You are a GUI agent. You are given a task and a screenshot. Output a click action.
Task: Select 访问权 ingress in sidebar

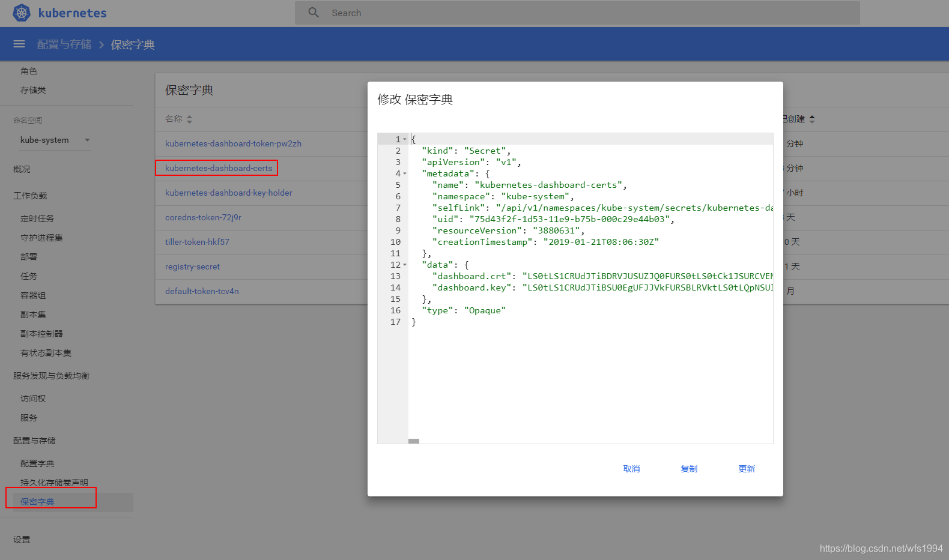point(33,399)
